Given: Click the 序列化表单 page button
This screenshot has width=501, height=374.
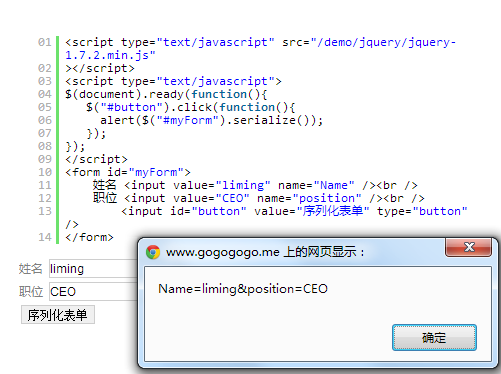Looking at the screenshot, I should tap(58, 315).
